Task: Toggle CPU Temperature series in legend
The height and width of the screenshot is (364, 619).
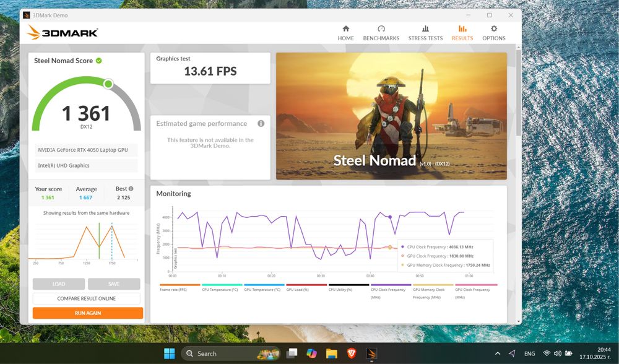Action: [x=222, y=288]
